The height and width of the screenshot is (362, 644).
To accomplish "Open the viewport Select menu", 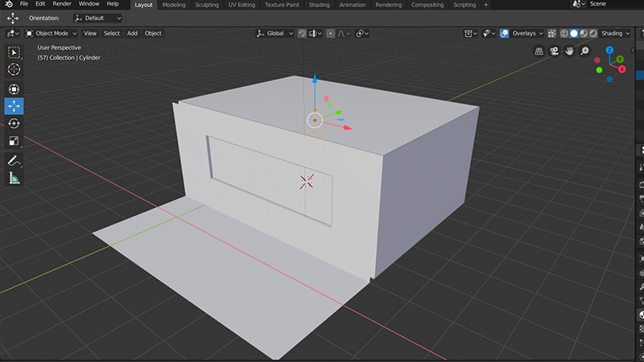I will click(112, 33).
